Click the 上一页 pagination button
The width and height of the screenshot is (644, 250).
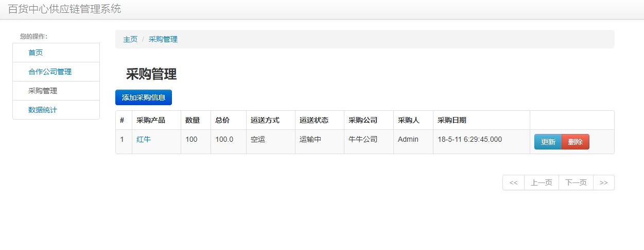542,182
